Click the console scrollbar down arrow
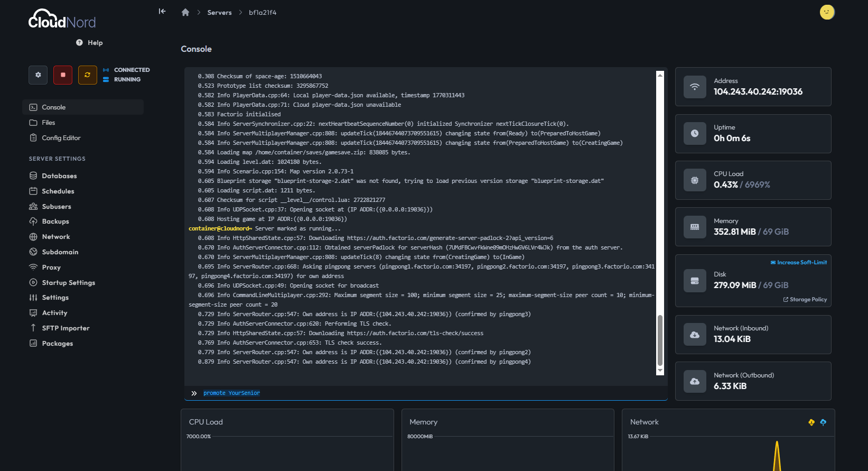The image size is (868, 471). point(660,371)
